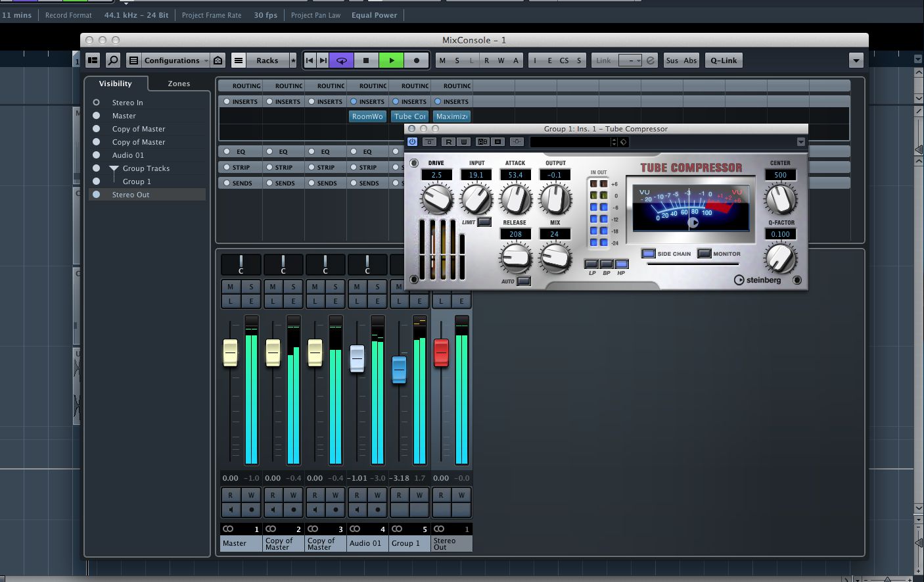Select the HP filter button
Screen dimensions: 924x582
[622, 264]
